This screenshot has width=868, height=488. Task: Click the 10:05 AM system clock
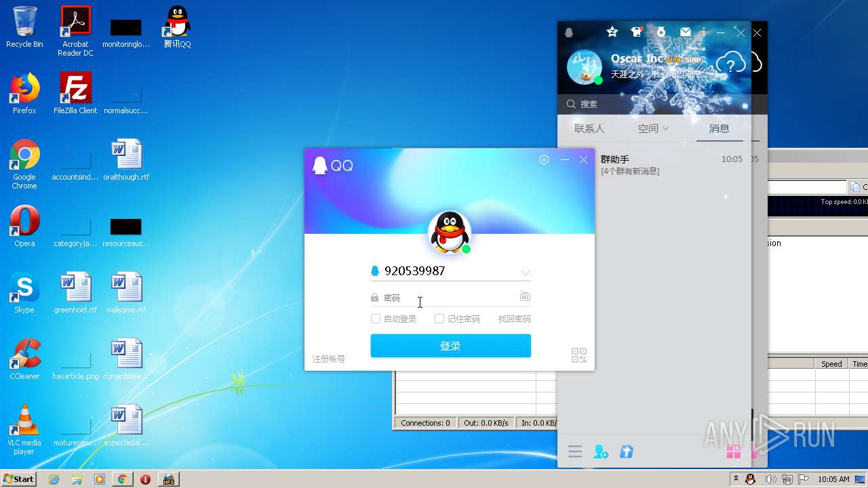(x=833, y=479)
